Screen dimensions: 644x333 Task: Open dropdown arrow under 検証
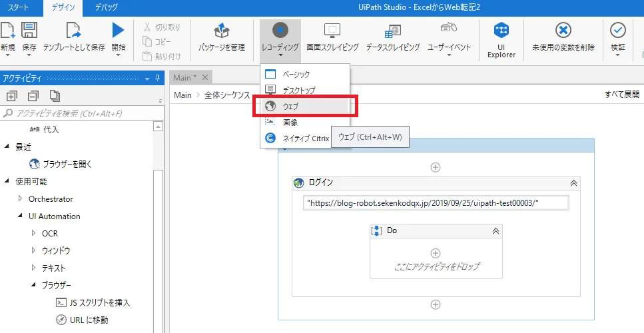click(618, 55)
